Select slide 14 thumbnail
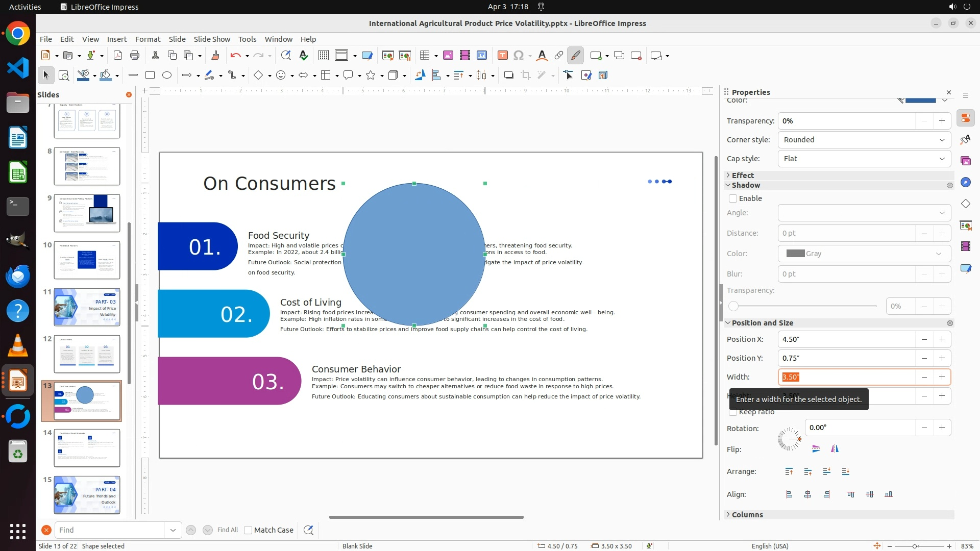The image size is (980, 551). coord(87,447)
